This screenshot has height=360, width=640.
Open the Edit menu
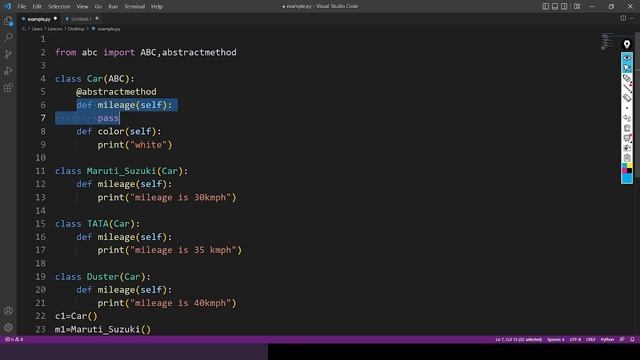coord(37,7)
